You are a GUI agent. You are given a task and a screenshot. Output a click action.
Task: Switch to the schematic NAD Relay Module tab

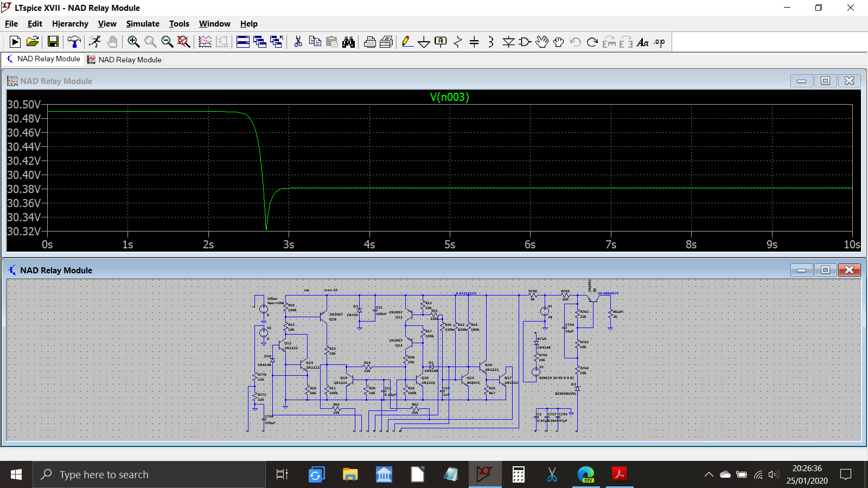(x=43, y=59)
